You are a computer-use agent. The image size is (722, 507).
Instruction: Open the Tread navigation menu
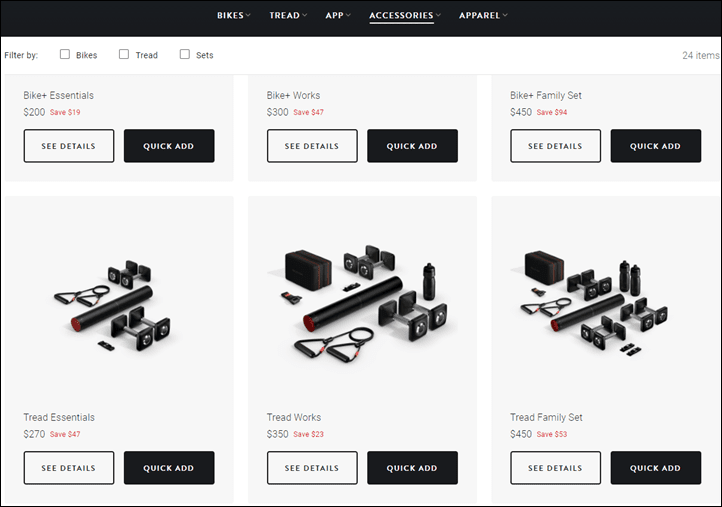[x=284, y=15]
